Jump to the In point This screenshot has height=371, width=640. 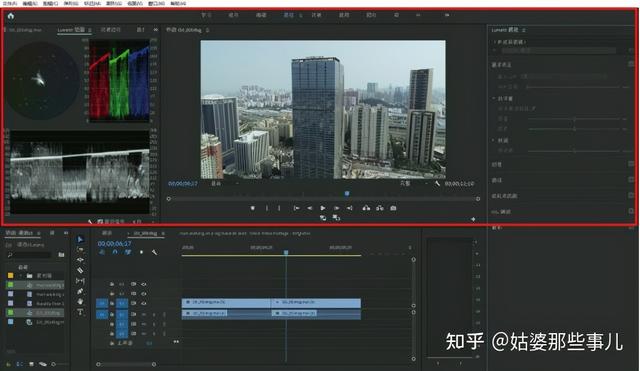[296, 208]
